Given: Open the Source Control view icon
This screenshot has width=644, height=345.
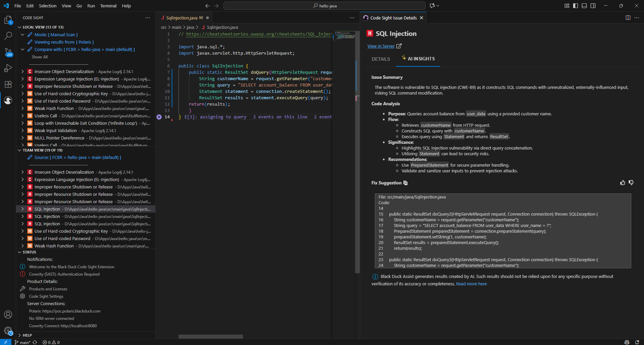Looking at the screenshot, I should tap(8, 52).
